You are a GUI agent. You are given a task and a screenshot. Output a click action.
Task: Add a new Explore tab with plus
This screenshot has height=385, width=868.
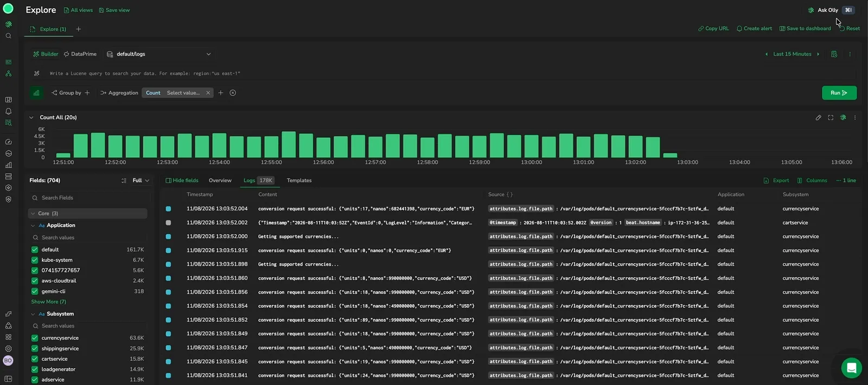pos(78,29)
